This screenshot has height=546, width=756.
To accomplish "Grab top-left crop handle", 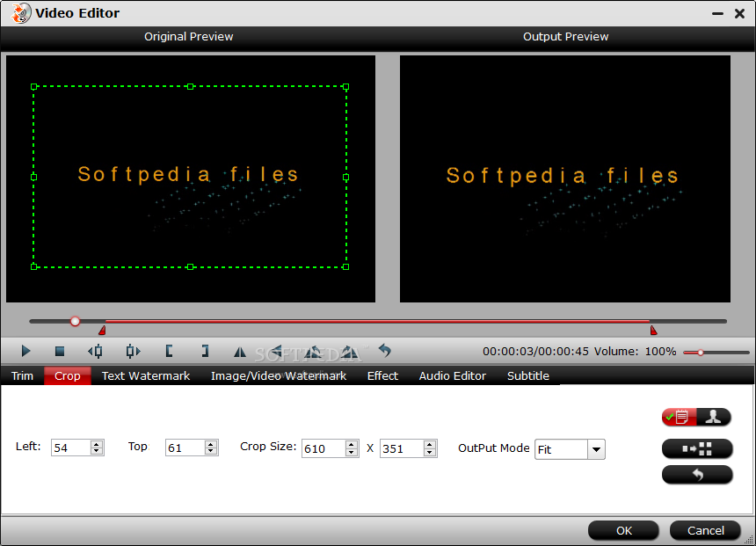I will point(33,87).
